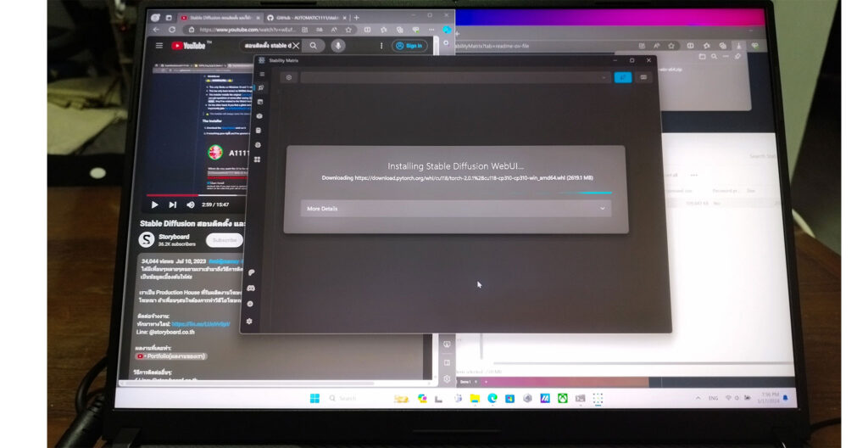
Task: Open the Launch page in Stability Matrix sidebar
Action: tap(261, 87)
